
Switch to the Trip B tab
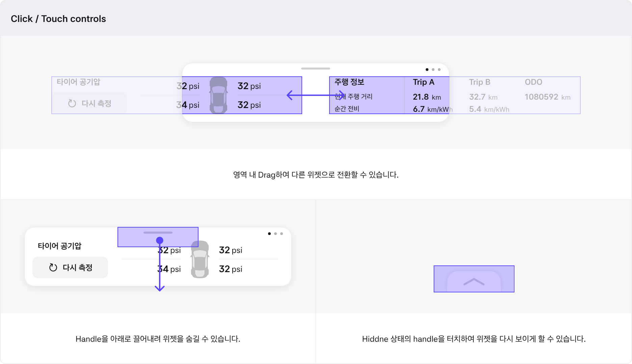(x=480, y=82)
